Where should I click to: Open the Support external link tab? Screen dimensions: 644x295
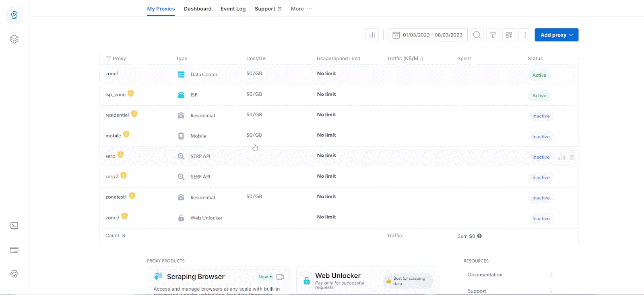pos(268,9)
